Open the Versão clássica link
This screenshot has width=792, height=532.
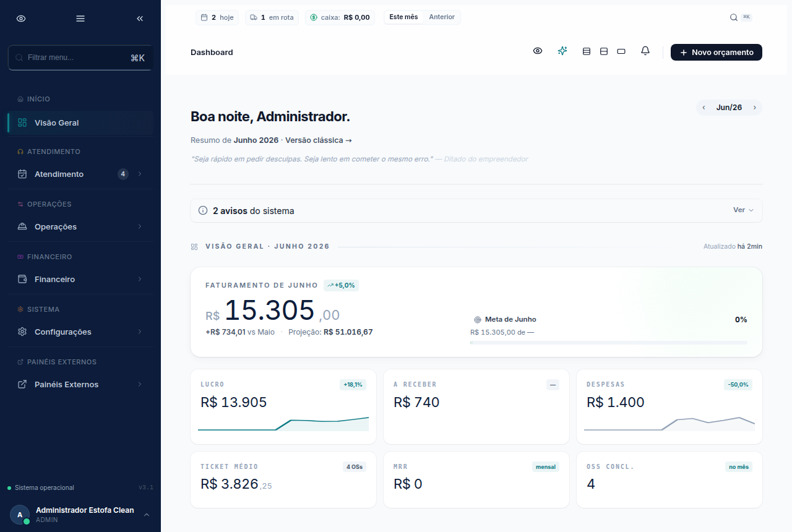click(x=319, y=140)
